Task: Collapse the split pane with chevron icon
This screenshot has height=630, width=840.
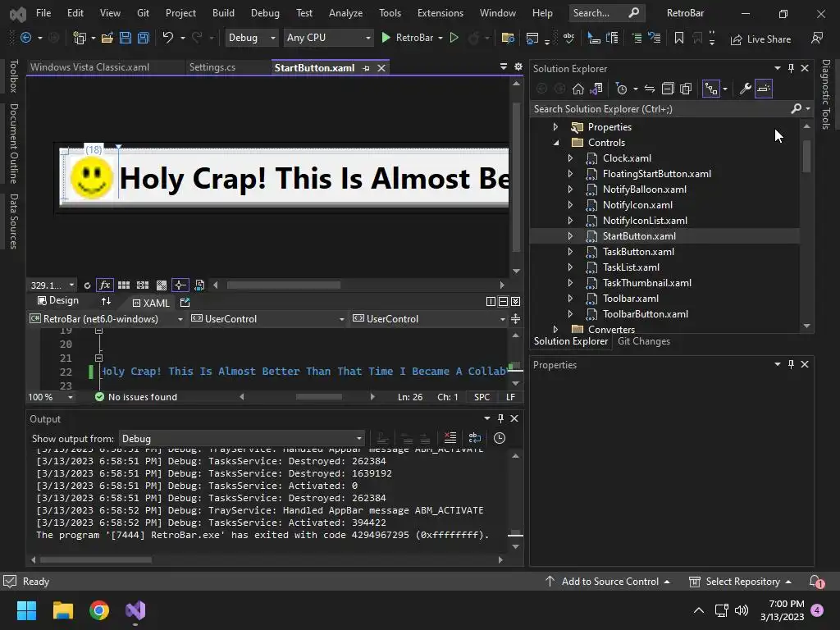Action: (515, 302)
